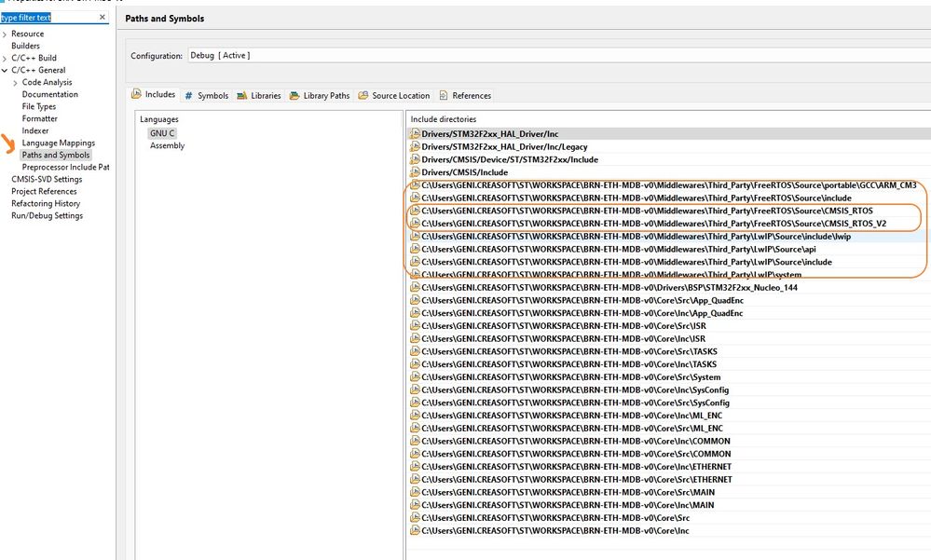Click folder icon of CMSIS_RTOS_V2 path
This screenshot has width=931, height=560.
[x=415, y=224]
